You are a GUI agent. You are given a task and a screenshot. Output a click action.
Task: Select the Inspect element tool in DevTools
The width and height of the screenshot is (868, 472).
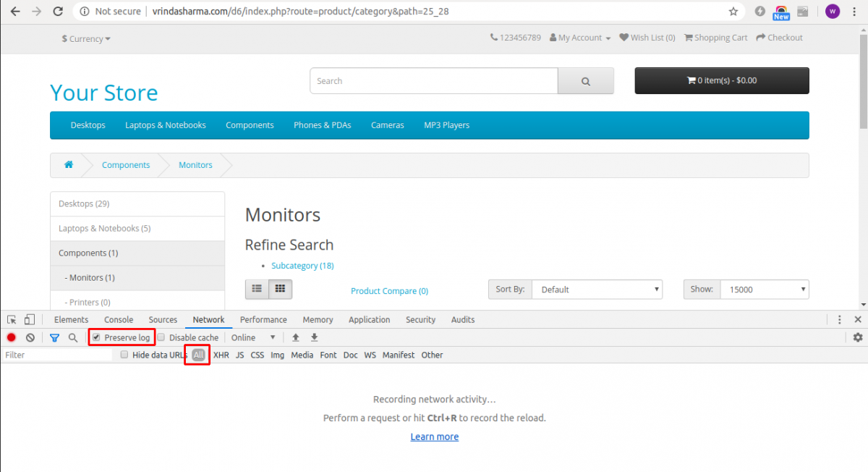tap(10, 319)
